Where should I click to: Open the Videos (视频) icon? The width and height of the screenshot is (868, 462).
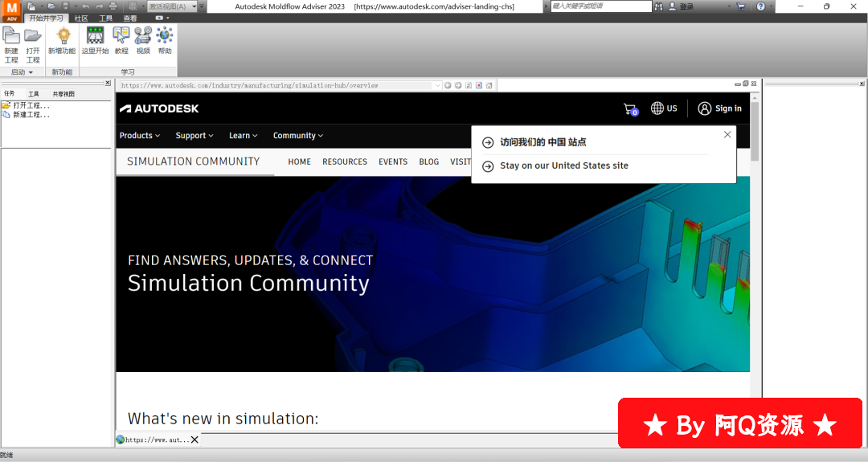[143, 40]
